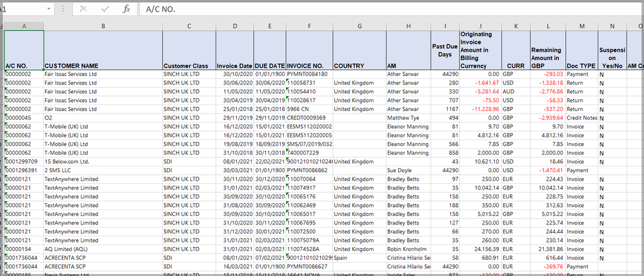The image size is (644, 276).
Task: Select the O2 customer name cell
Action: (x=103, y=118)
